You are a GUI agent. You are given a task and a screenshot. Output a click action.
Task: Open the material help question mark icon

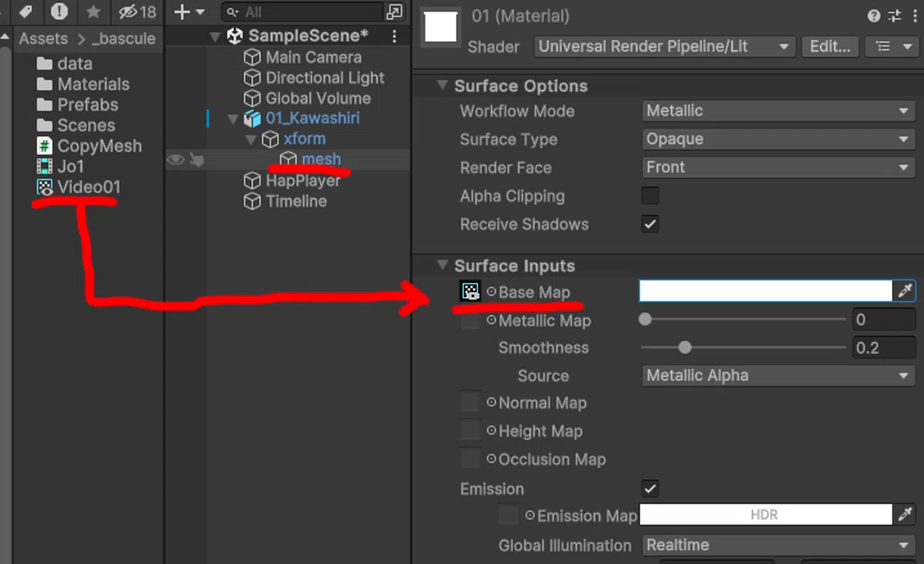(x=873, y=15)
